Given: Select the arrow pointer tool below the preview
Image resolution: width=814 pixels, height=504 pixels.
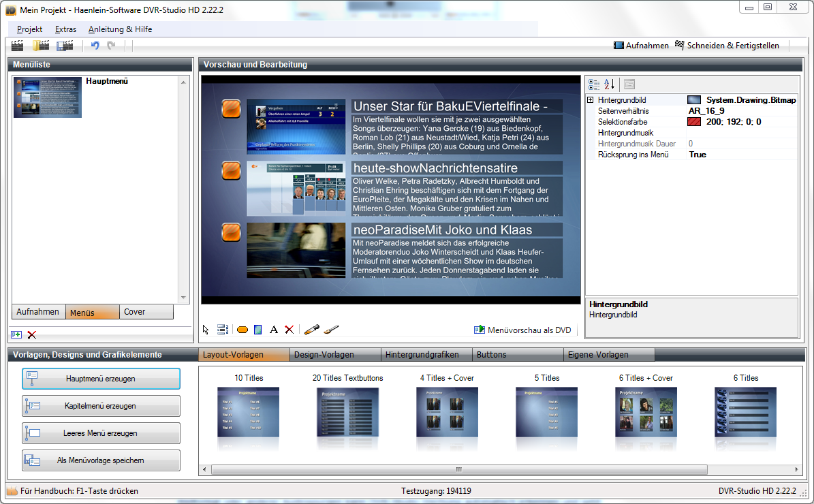Looking at the screenshot, I should point(206,330).
